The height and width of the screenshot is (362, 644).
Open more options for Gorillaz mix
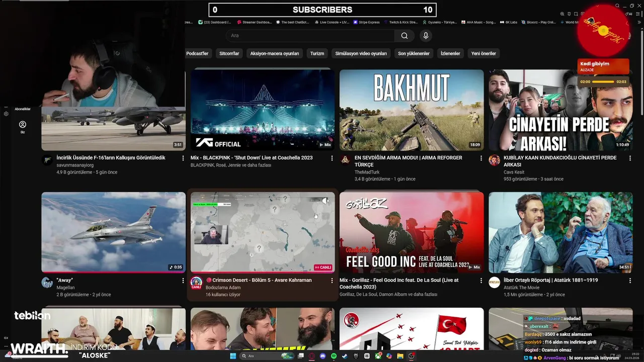[481, 281]
